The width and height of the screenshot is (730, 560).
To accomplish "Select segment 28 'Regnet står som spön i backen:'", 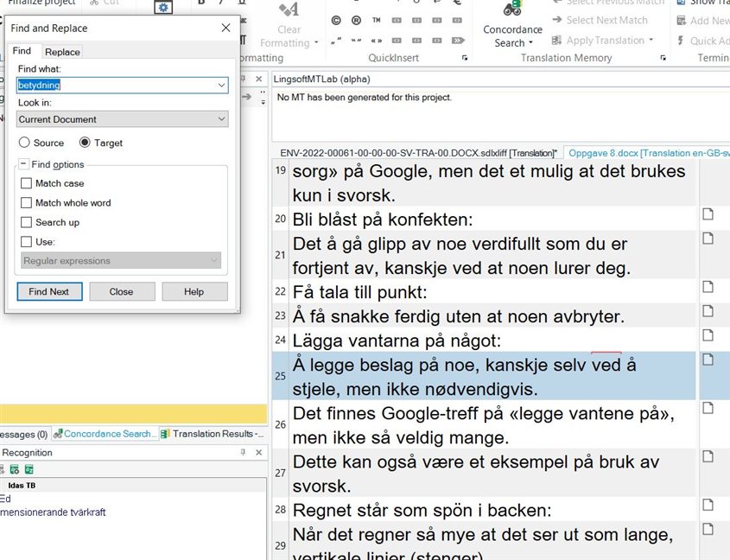I will pos(493,511).
